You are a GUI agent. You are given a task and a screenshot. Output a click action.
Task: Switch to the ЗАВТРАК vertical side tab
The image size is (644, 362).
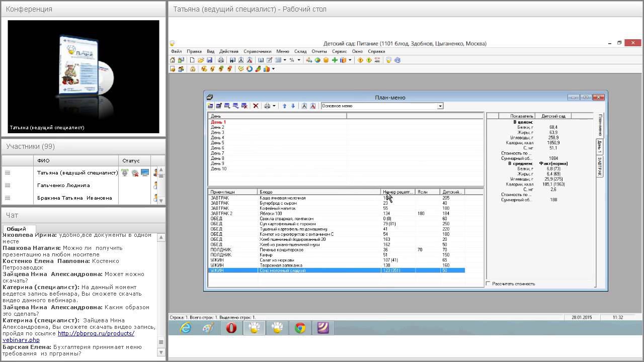point(600,166)
